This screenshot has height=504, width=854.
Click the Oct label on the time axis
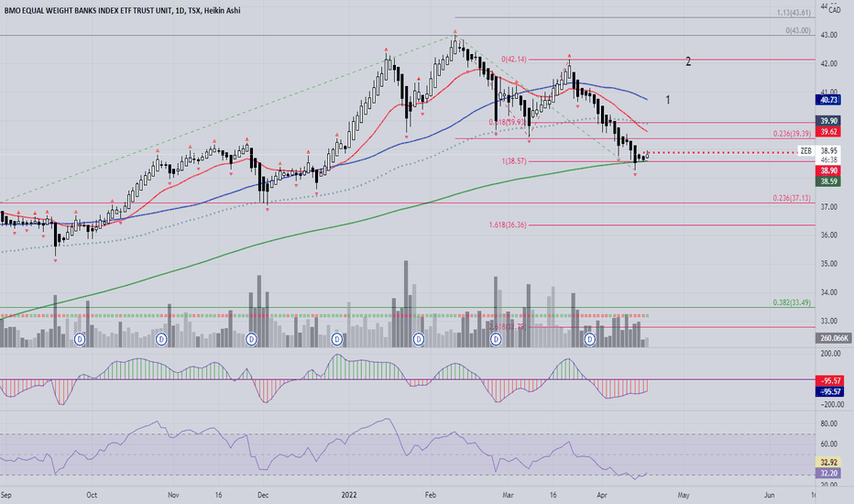92,495
